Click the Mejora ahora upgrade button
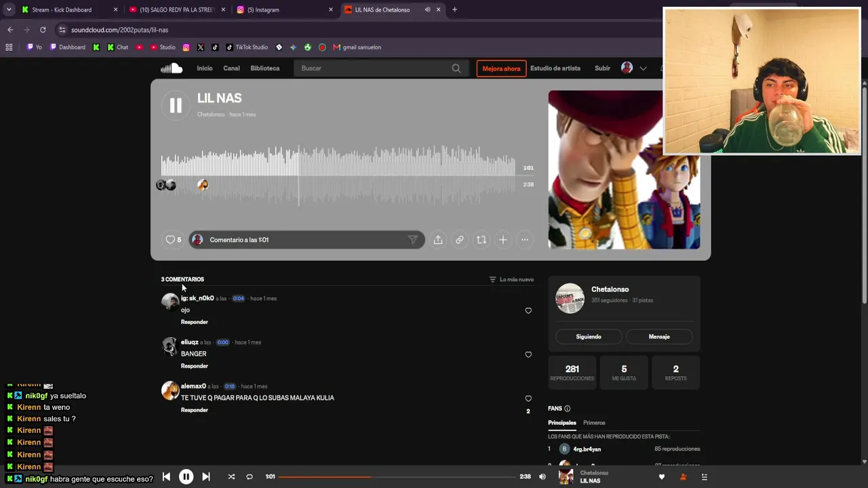Screen dimensions: 868x488 click(501, 68)
